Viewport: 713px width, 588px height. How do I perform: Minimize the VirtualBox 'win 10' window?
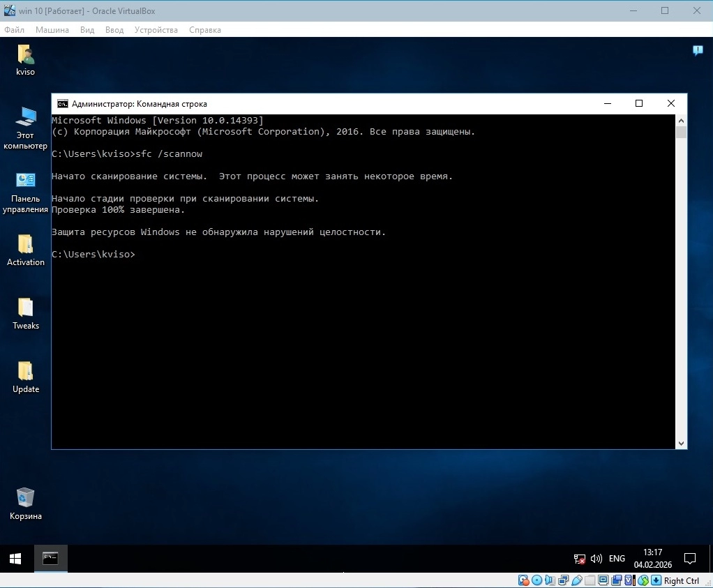(x=633, y=10)
